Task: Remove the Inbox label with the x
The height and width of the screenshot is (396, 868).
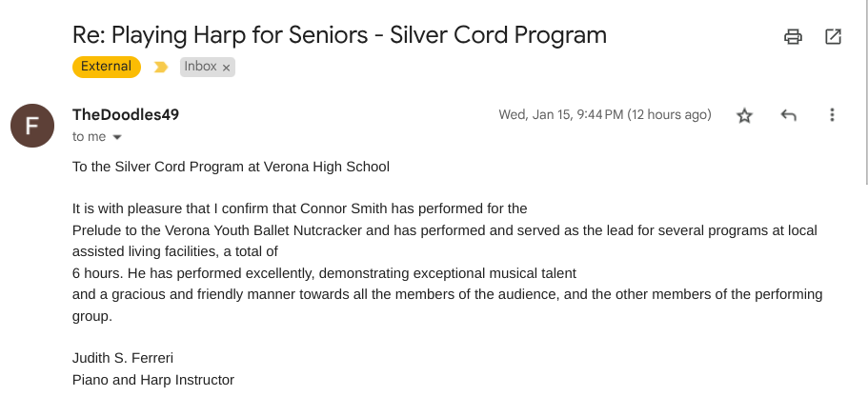Action: 227,68
